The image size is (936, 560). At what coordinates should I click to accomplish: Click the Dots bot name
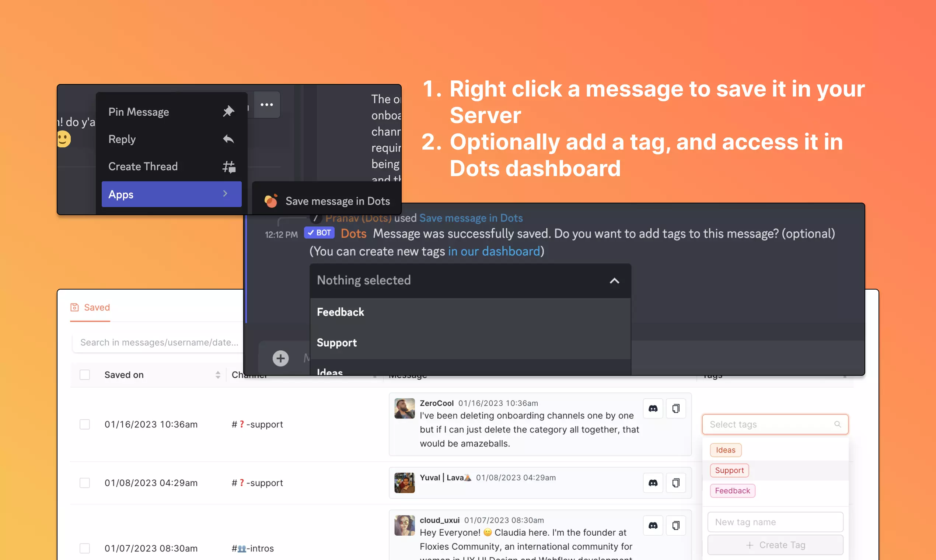click(x=353, y=233)
